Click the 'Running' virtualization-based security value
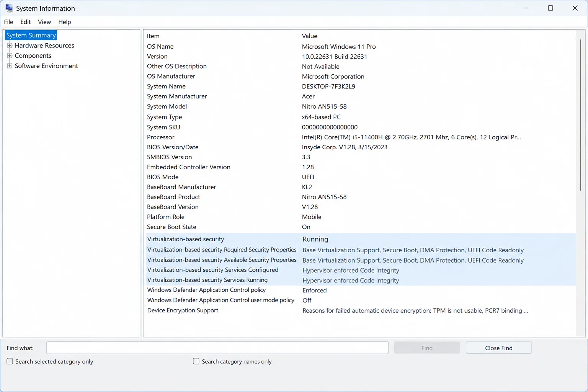Image resolution: width=588 pixels, height=392 pixels. tap(315, 239)
